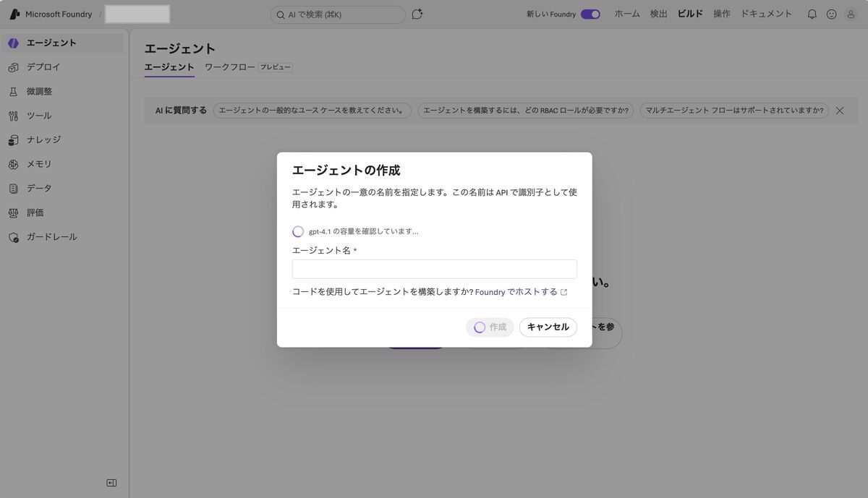
Task: Click external link icon beside Foundry でホストする
Action: pyautogui.click(x=564, y=293)
